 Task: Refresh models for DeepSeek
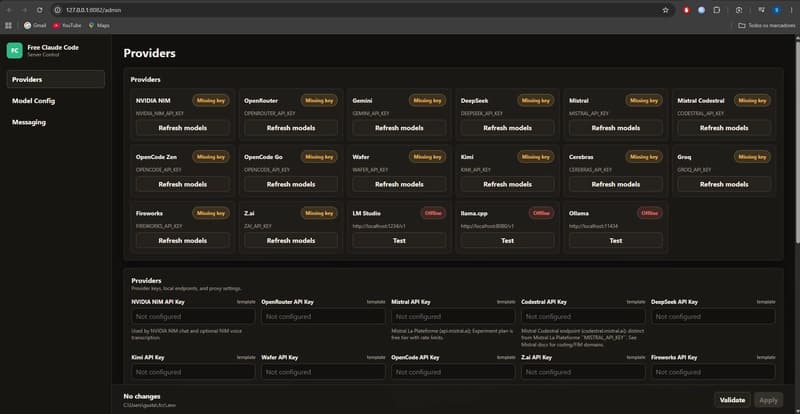click(x=507, y=128)
